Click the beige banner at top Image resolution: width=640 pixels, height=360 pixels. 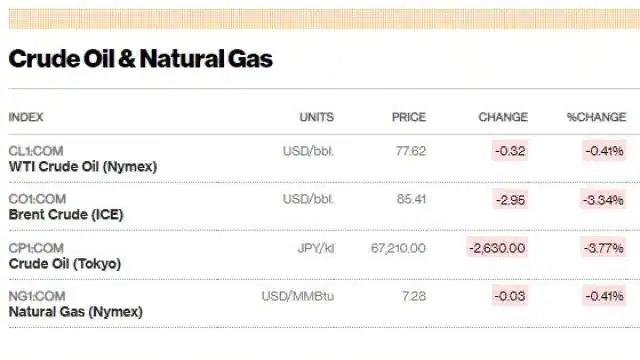tap(324, 19)
